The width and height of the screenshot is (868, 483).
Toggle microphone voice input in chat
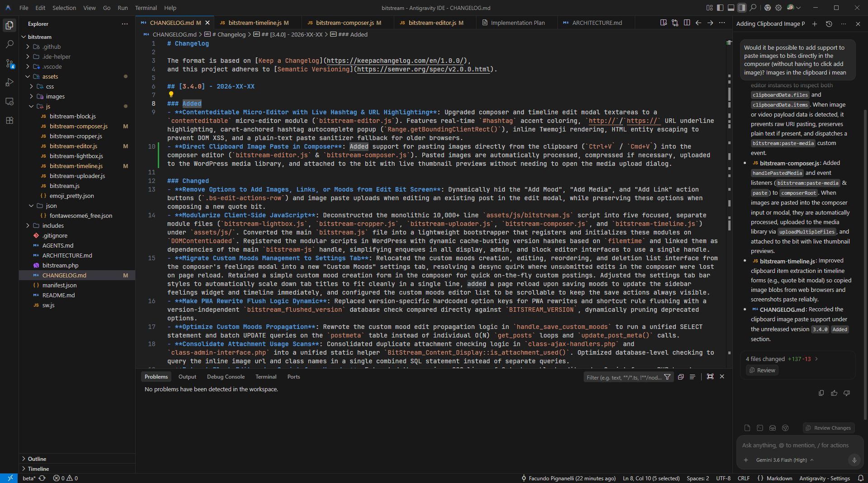pyautogui.click(x=854, y=460)
